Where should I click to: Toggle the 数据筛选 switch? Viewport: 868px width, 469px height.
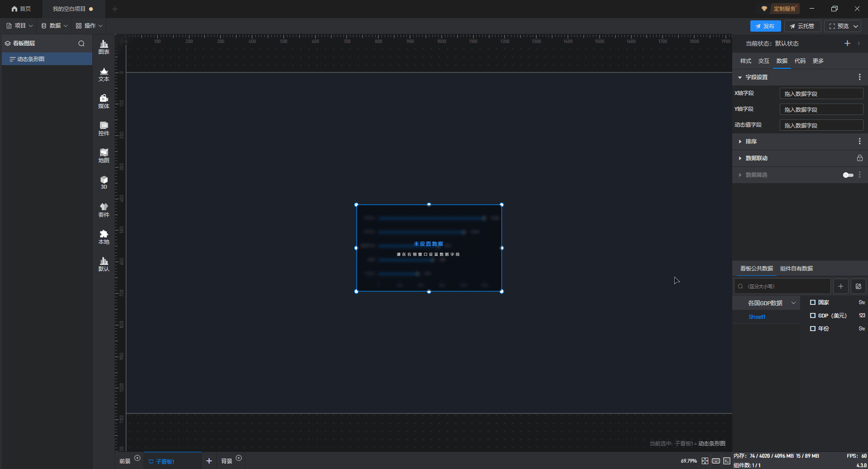(848, 175)
